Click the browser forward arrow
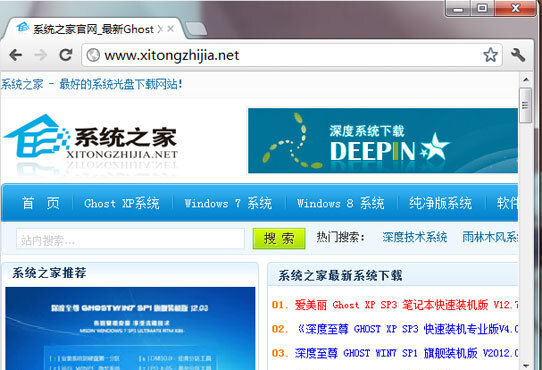 pyautogui.click(x=41, y=55)
